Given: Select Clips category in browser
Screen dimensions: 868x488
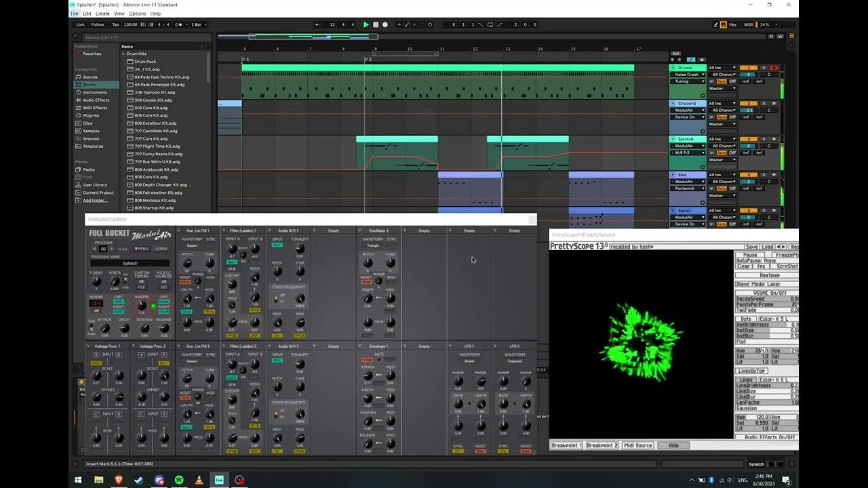Looking at the screenshot, I should [x=88, y=123].
